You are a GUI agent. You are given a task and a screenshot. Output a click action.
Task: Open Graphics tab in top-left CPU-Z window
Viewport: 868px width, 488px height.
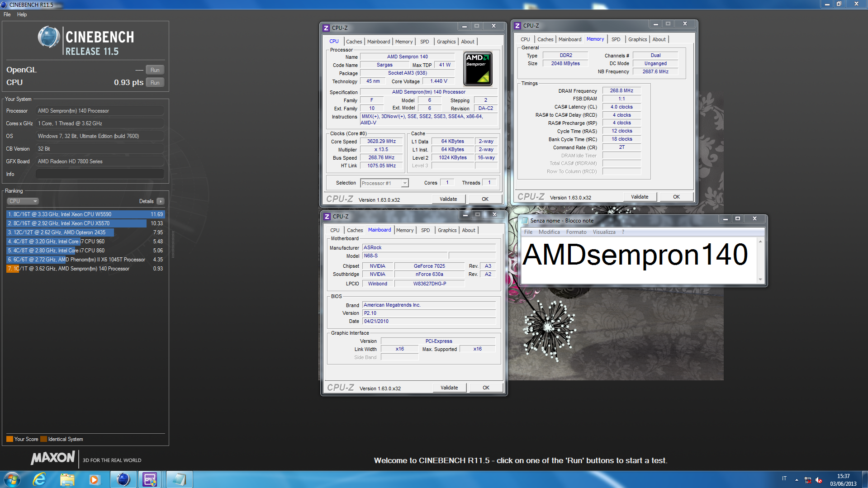(446, 42)
